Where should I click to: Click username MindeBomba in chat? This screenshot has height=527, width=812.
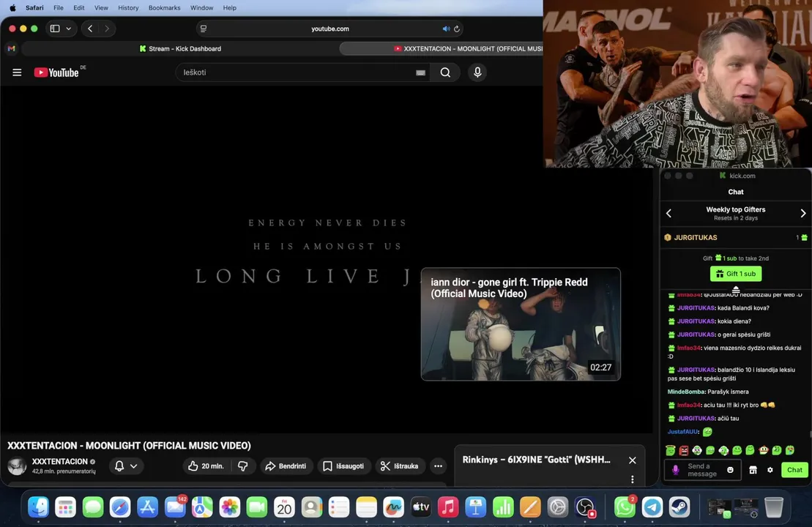click(686, 392)
